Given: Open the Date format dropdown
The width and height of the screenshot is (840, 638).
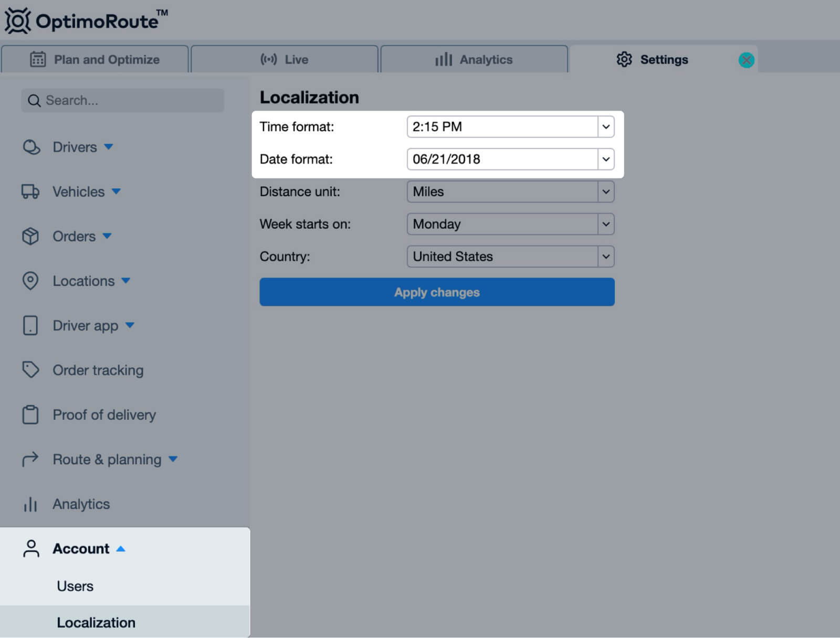Looking at the screenshot, I should [510, 159].
